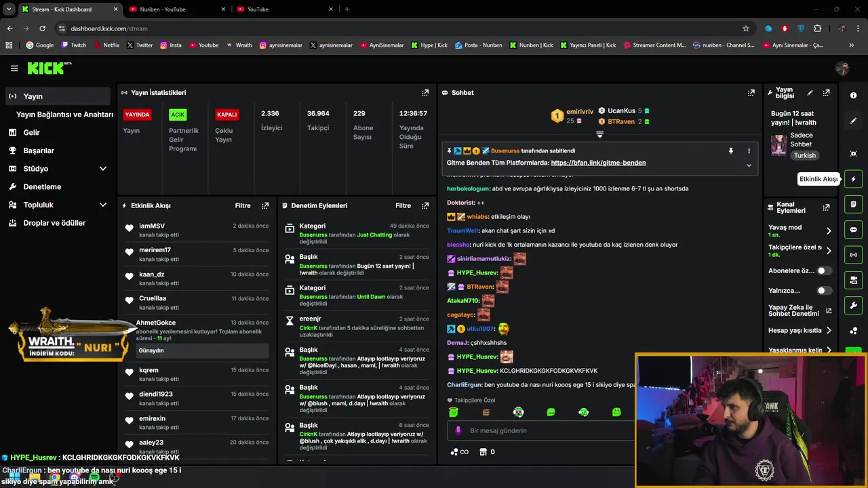
Task: Show more bookmarks with the chevron
Action: (x=852, y=45)
